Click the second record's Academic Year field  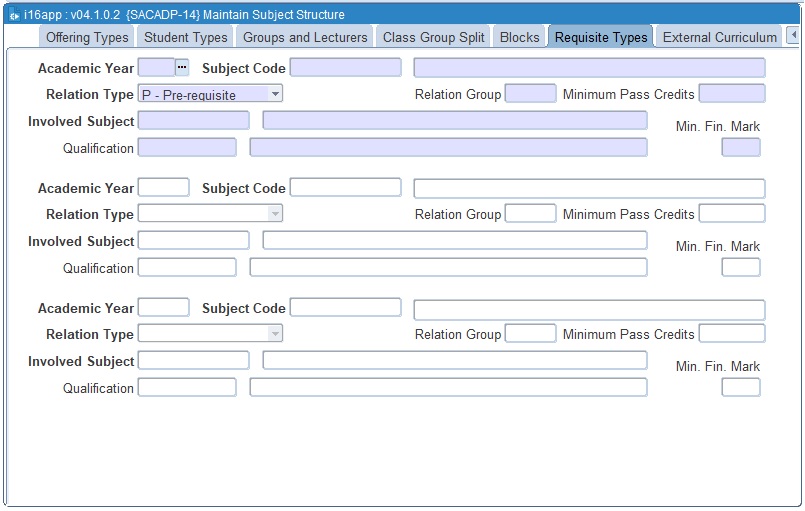[x=163, y=188]
